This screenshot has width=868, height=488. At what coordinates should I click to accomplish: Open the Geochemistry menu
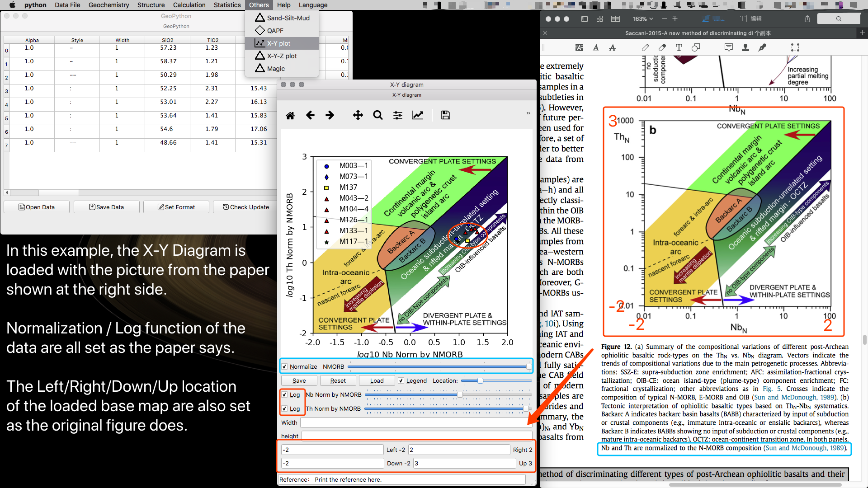pyautogui.click(x=108, y=5)
